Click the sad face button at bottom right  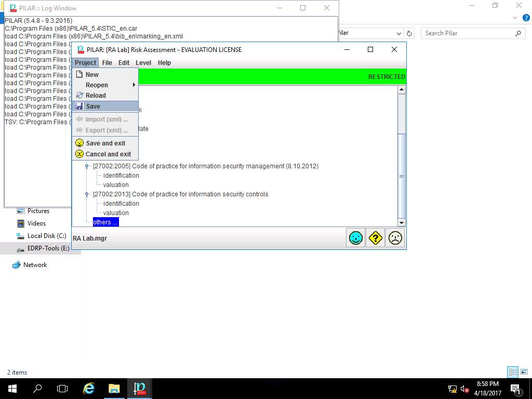[x=395, y=238]
